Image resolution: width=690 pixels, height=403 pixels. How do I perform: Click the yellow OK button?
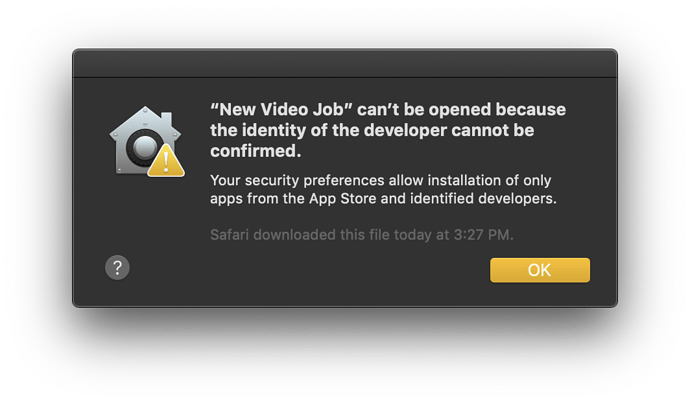click(x=540, y=270)
